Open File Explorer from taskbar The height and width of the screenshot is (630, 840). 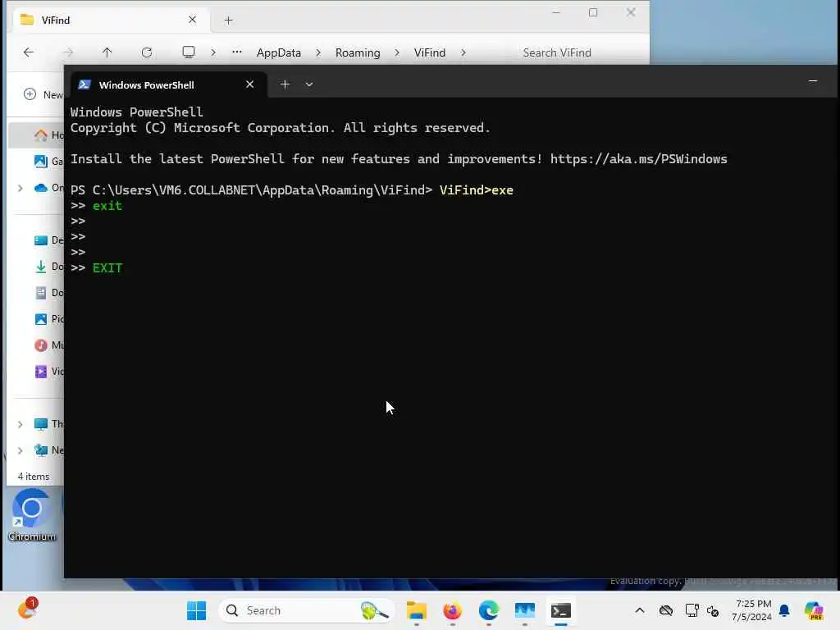click(416, 610)
